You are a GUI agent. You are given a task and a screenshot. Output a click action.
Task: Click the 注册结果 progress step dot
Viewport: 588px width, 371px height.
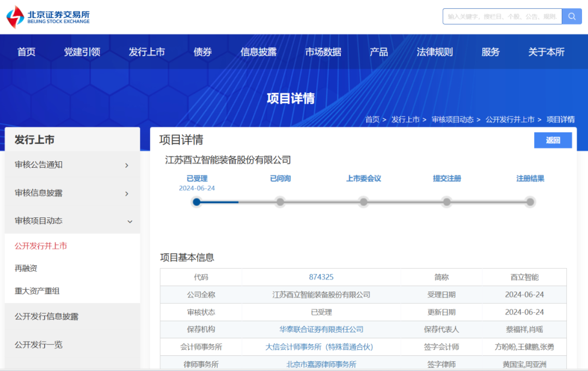click(530, 202)
